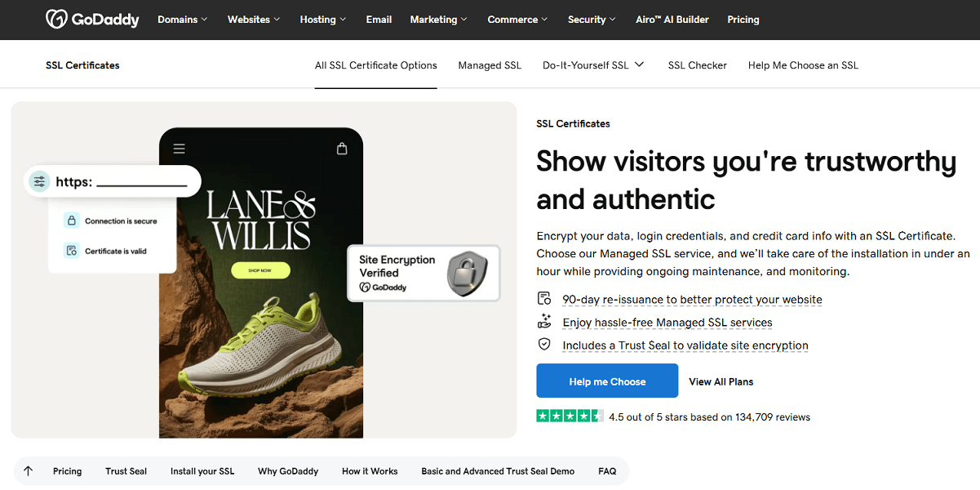
Task: Jump to How it Works section
Action: [370, 471]
